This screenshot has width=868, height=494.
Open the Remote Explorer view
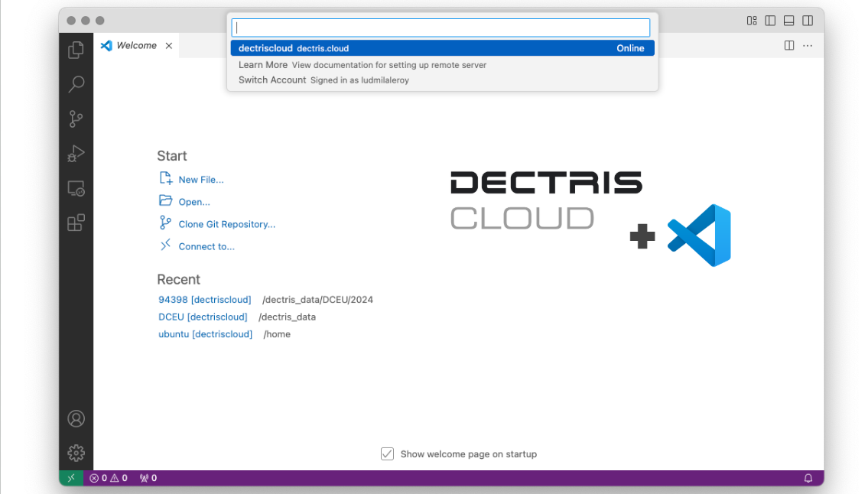click(76, 189)
